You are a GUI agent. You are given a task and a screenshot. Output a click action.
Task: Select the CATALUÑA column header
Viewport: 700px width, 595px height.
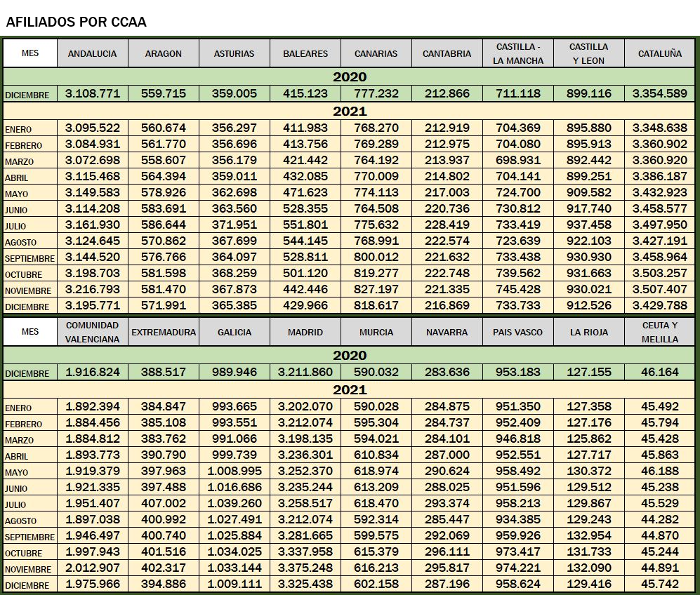(x=660, y=53)
